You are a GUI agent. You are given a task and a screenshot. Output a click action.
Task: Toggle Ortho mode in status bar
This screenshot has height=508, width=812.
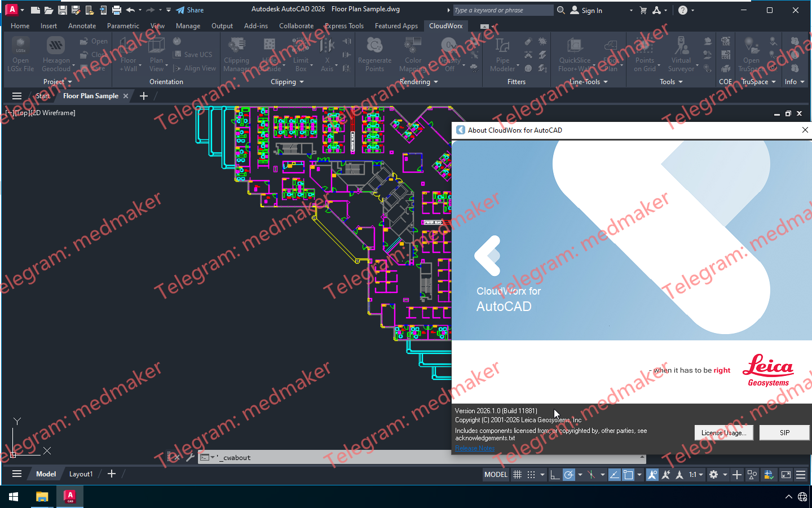555,475
